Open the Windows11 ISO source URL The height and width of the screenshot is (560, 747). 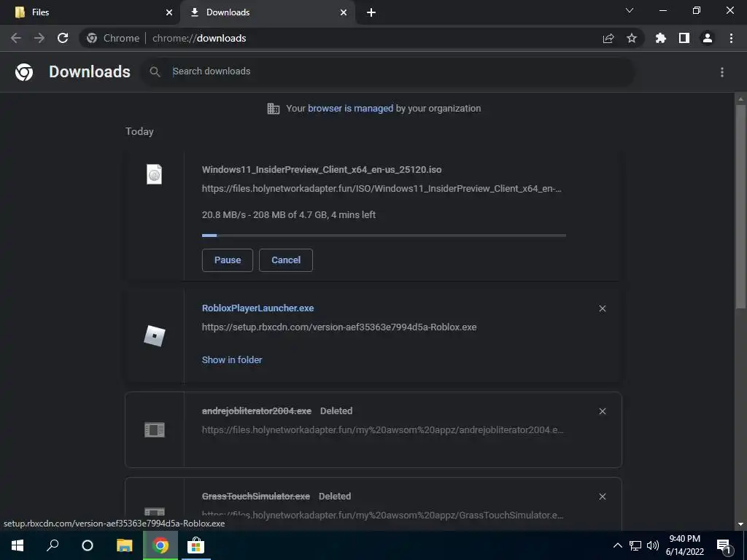pos(382,189)
